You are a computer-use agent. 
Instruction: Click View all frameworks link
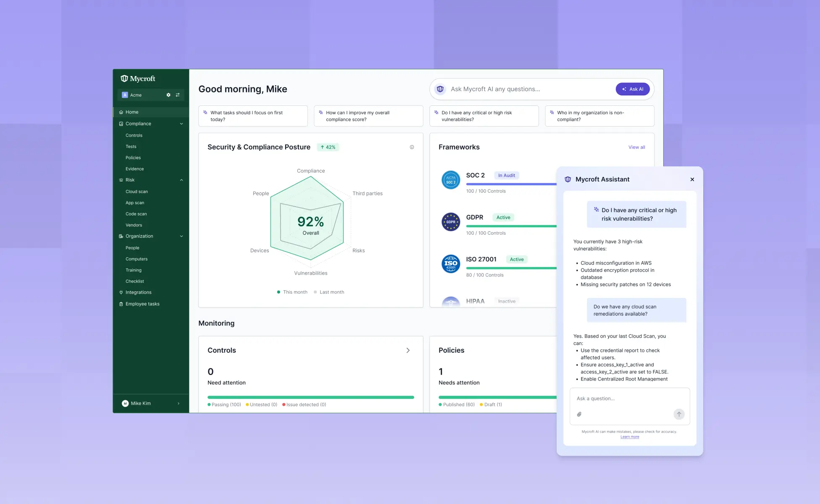click(636, 147)
